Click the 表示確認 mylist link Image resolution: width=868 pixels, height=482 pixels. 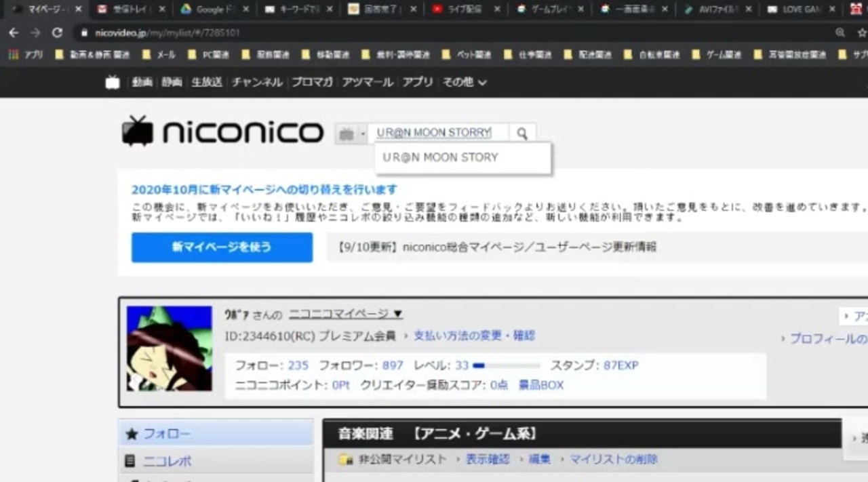point(487,459)
